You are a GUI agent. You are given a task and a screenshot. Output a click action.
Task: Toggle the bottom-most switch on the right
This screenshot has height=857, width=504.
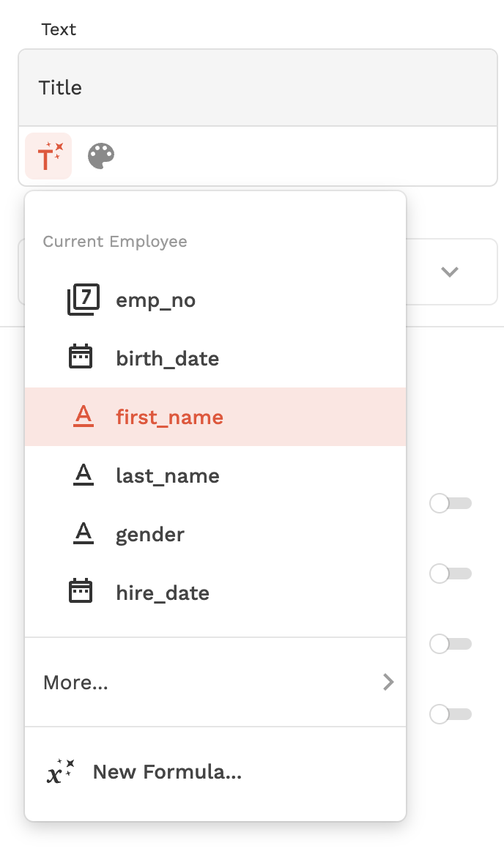[450, 713]
